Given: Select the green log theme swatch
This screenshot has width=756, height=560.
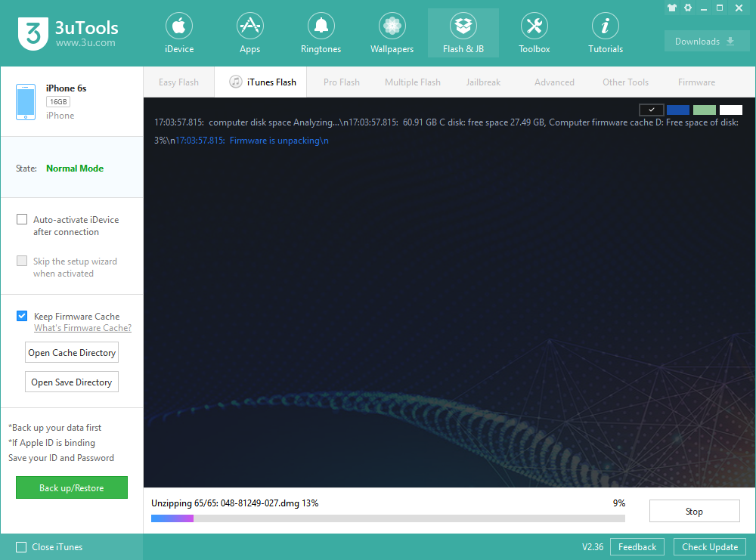Looking at the screenshot, I should point(705,110).
